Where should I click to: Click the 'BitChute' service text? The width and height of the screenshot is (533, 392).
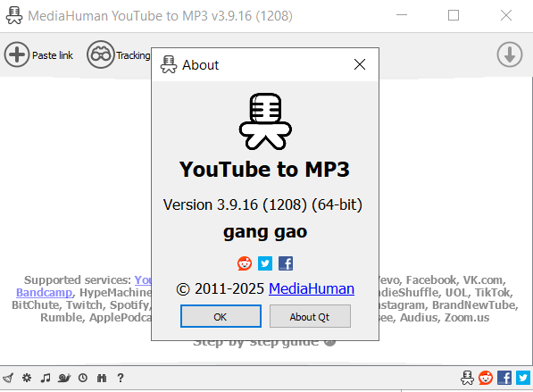click(36, 305)
